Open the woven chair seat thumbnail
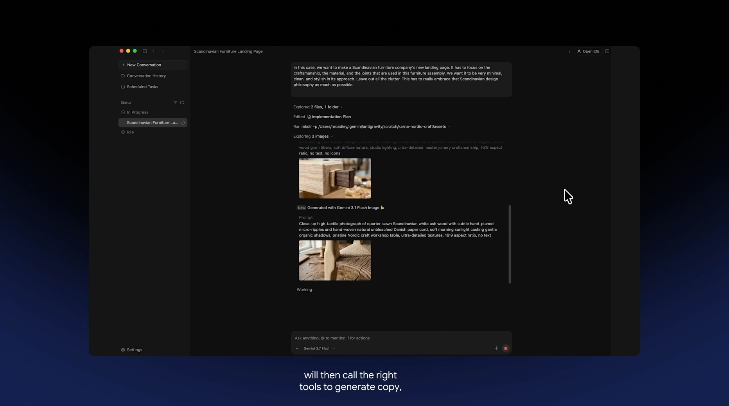 (335, 260)
